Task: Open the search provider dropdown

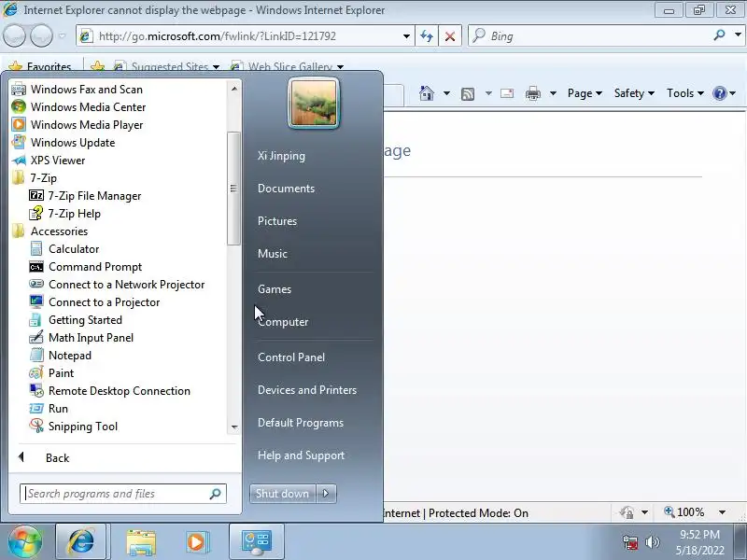Action: coord(738,35)
